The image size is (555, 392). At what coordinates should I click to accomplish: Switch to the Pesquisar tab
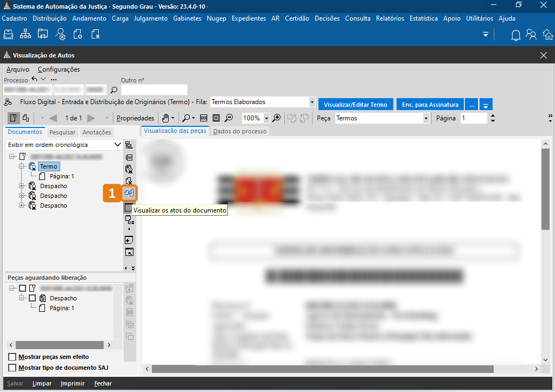(x=62, y=132)
